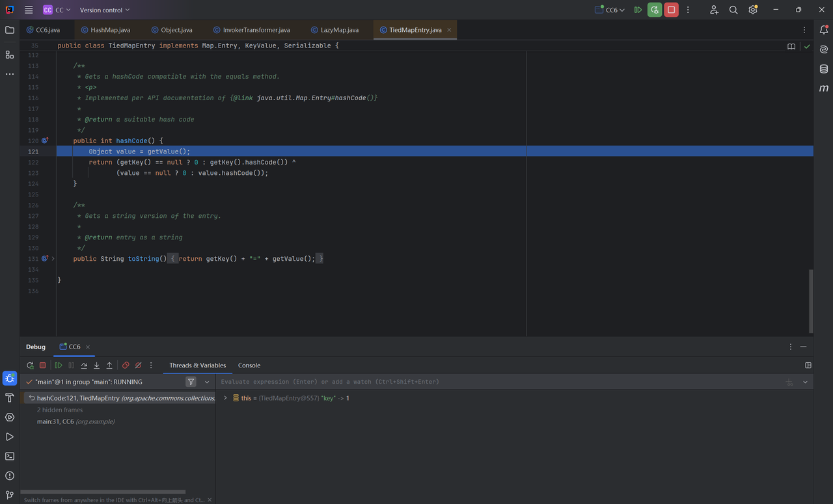Screen dimensions: 833x504
Task: Click the green inspections checkmark
Action: 807,46
